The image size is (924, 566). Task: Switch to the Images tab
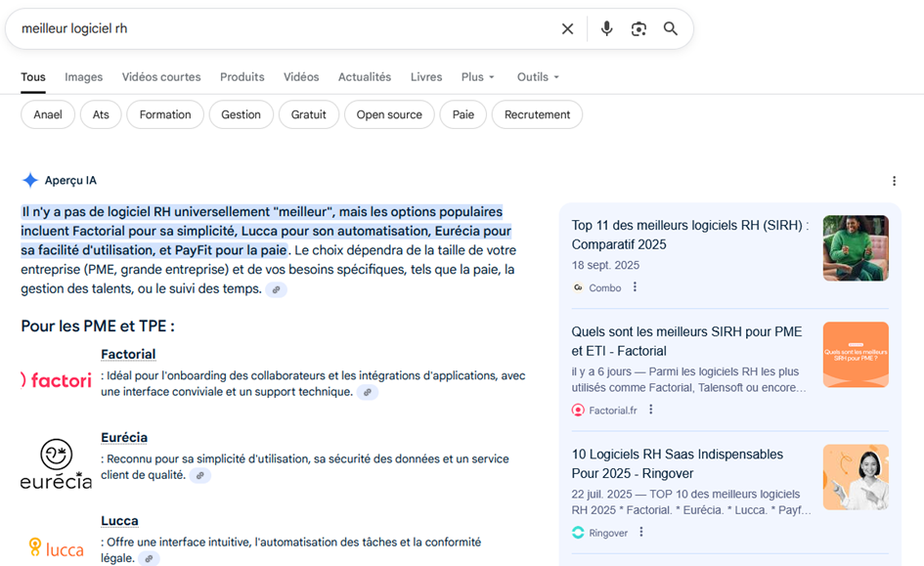(x=84, y=77)
